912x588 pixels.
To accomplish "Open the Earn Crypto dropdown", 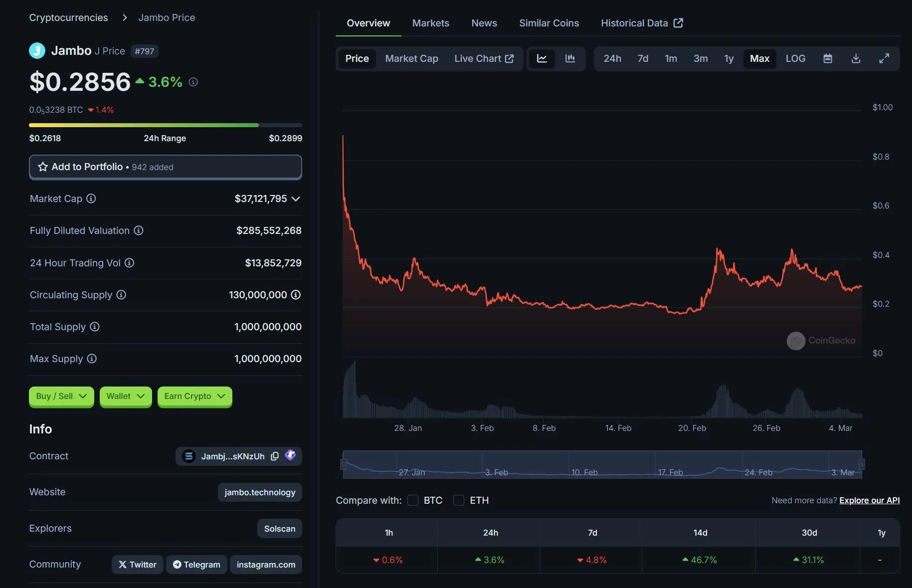I will point(194,396).
